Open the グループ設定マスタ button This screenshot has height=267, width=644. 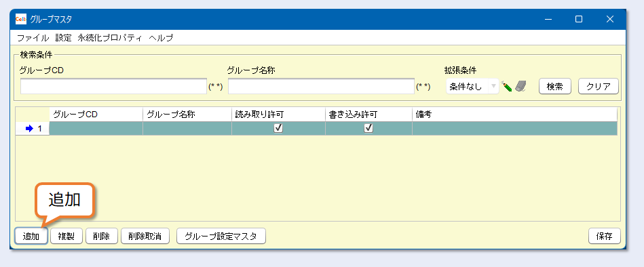click(x=221, y=237)
